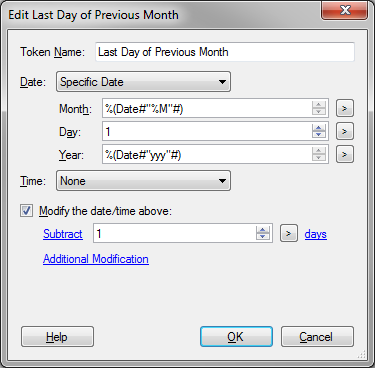
Task: Click the Subtract operation link
Action: [x=63, y=234]
